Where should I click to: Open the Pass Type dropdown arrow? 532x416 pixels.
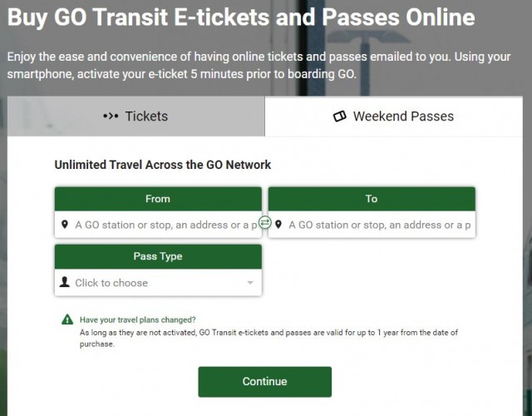[250, 283]
